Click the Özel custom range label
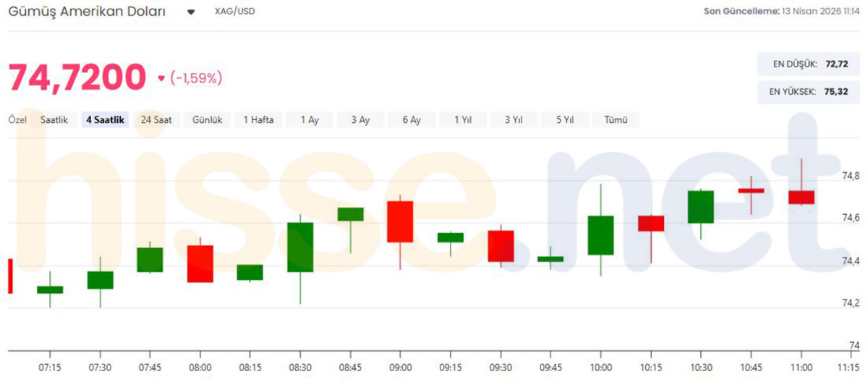 tap(17, 120)
